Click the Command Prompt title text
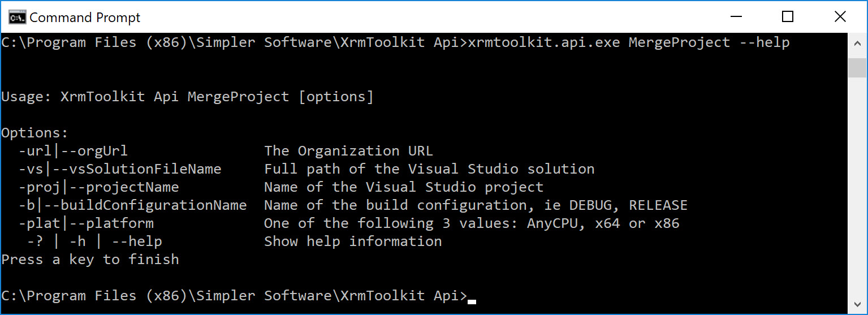 point(85,18)
